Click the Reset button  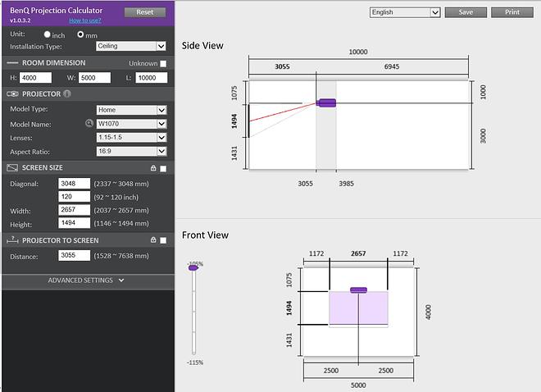tap(145, 12)
